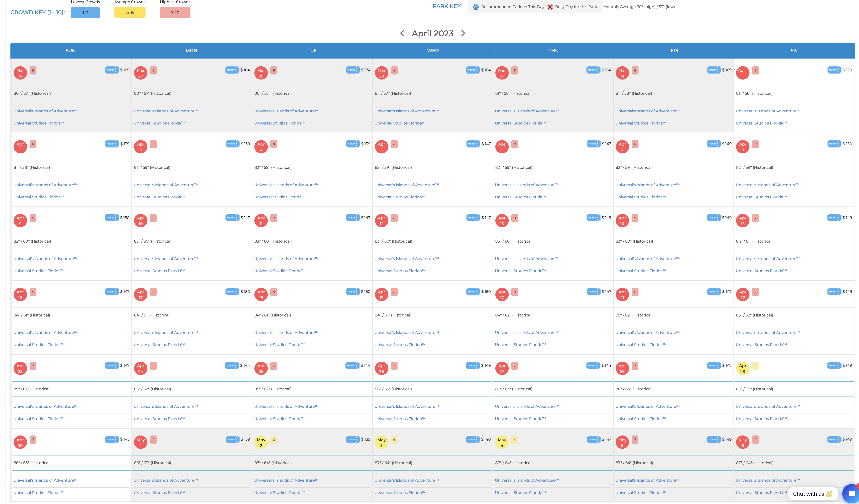859x504 pixels.
Task: Open the chat bubble icon
Action: 851,494
